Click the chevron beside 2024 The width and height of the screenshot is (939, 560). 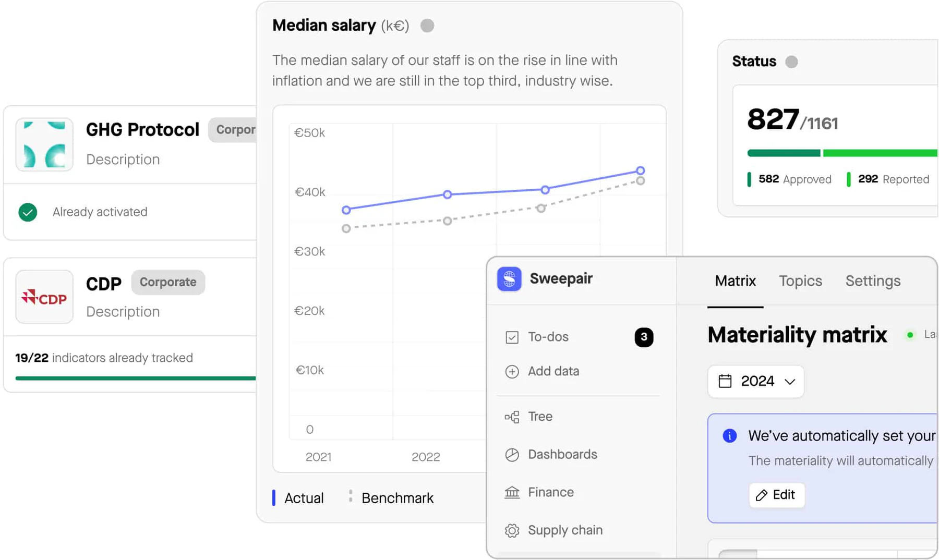pos(790,382)
